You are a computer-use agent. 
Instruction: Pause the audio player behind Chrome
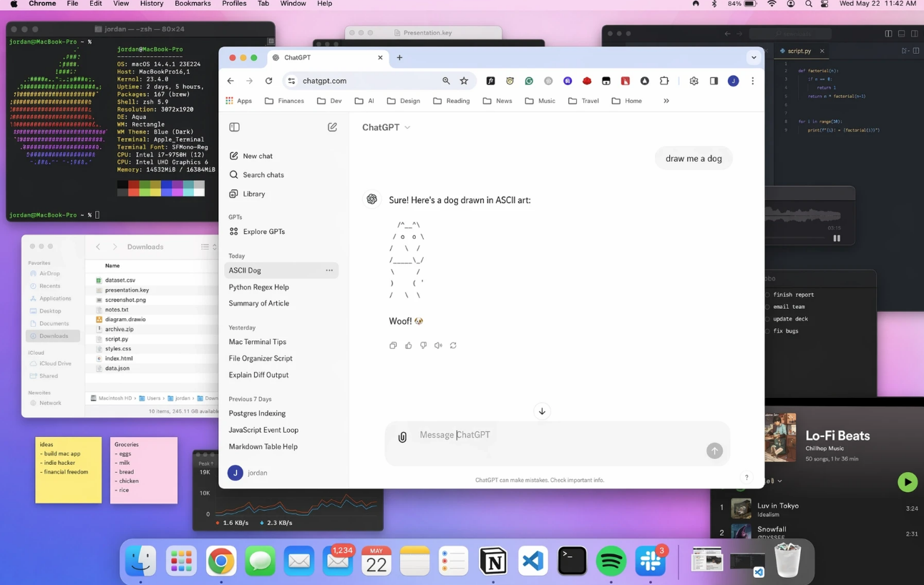point(836,238)
